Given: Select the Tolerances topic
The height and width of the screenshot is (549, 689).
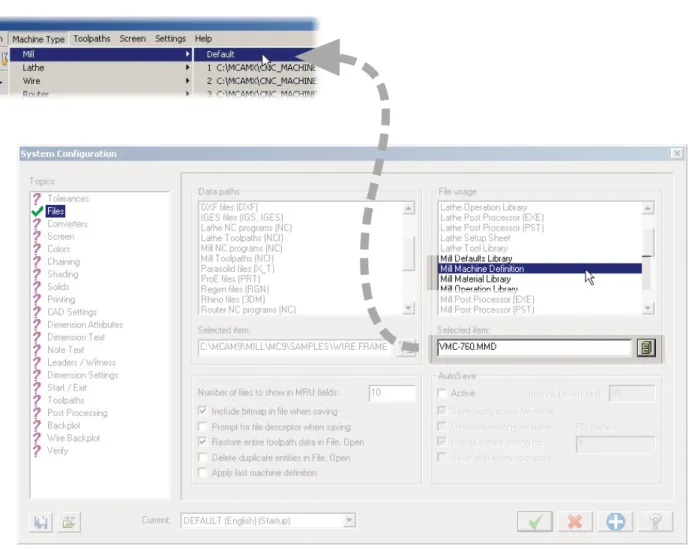Looking at the screenshot, I should (68, 199).
